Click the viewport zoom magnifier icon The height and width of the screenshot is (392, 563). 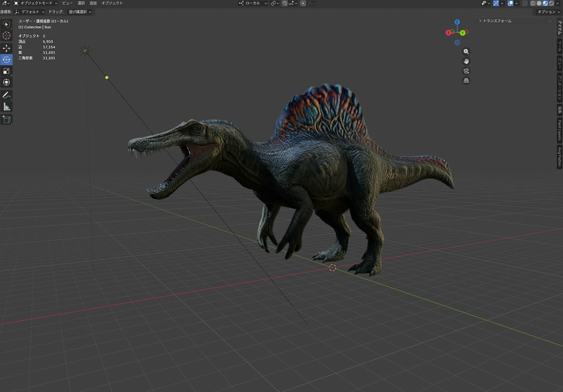click(x=466, y=51)
